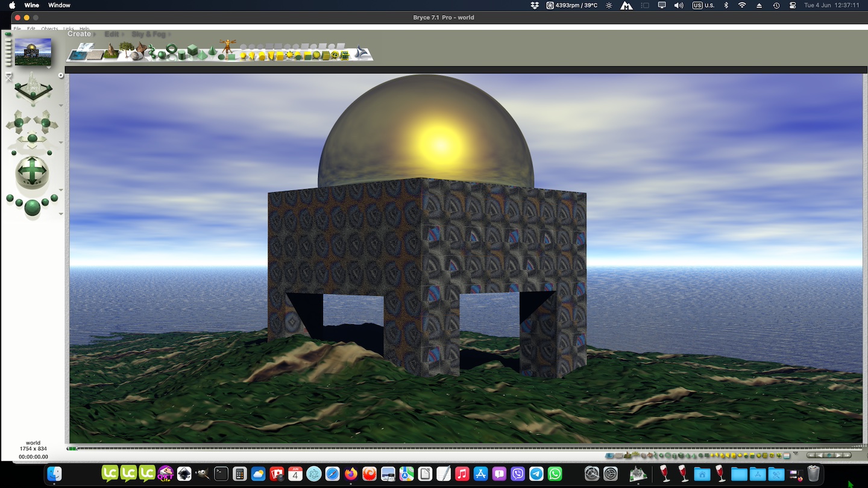Viewport: 868px width, 488px height.
Task: Open the Links menu
Action: pyautogui.click(x=69, y=28)
